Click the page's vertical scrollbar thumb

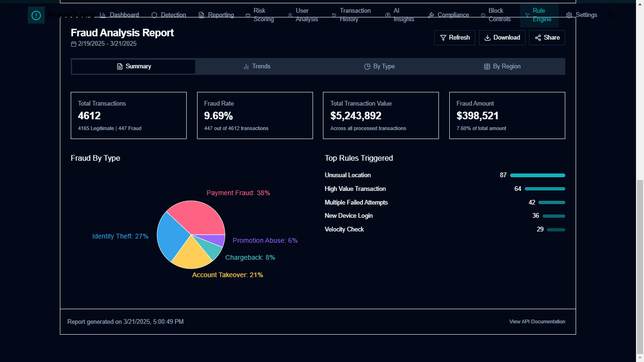[640, 266]
